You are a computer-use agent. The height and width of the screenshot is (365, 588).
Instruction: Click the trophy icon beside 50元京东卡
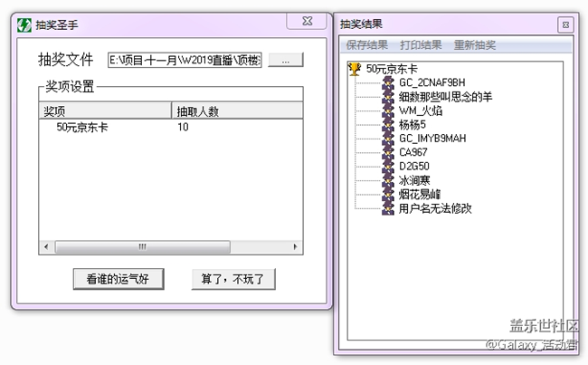pyautogui.click(x=355, y=69)
